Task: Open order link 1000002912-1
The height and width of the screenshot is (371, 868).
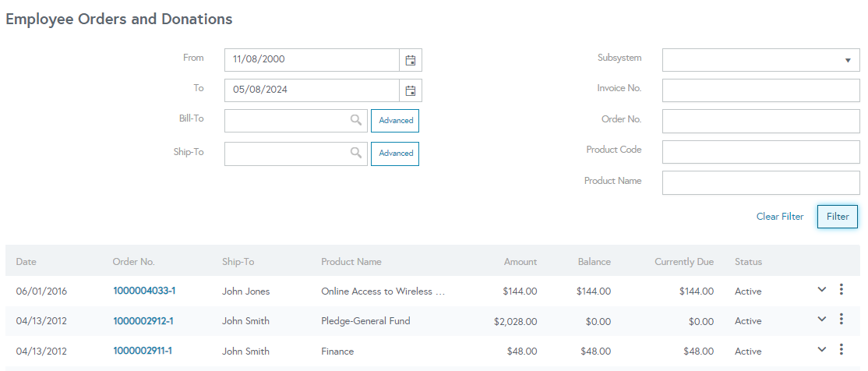Action: 143,320
